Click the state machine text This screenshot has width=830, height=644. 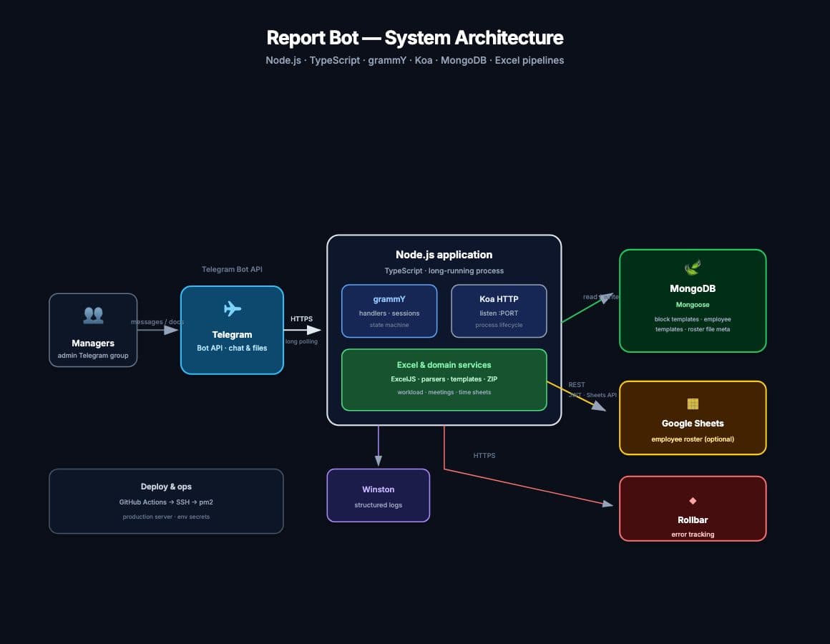[389, 325]
